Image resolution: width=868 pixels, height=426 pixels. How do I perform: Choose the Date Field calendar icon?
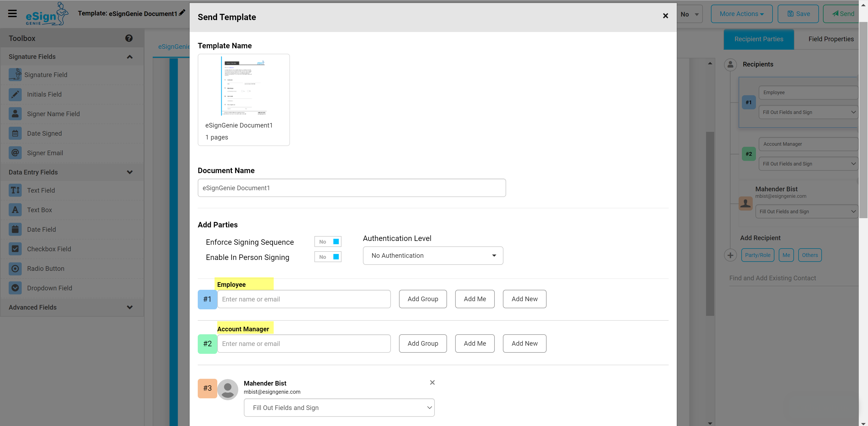click(15, 229)
